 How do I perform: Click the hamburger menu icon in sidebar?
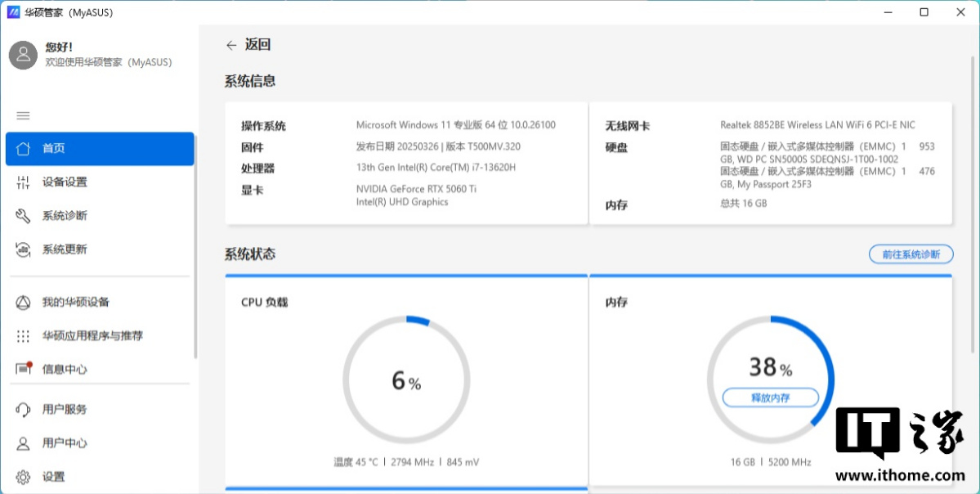[x=23, y=116]
